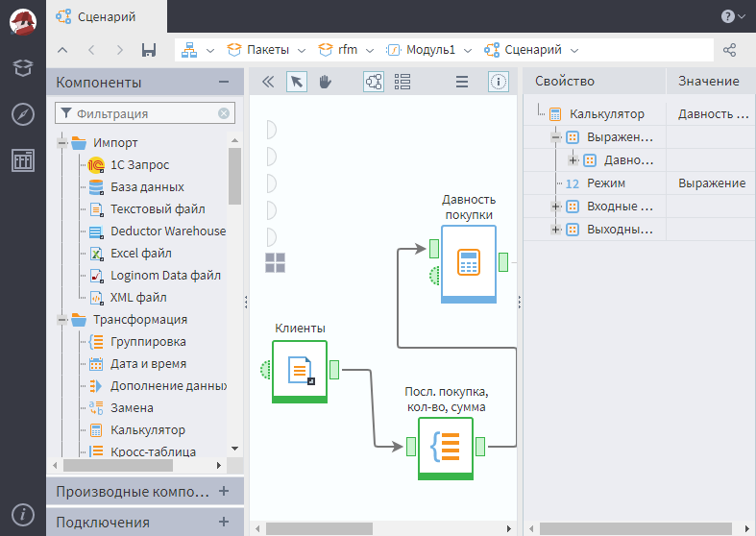The width and height of the screenshot is (756, 536).
Task: Select the Клиенты node
Action: (300, 371)
